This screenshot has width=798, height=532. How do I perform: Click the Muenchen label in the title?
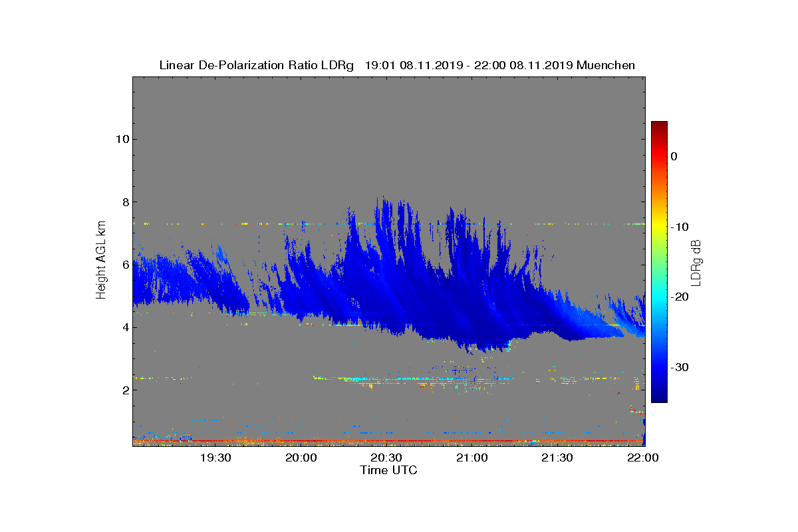coord(606,65)
